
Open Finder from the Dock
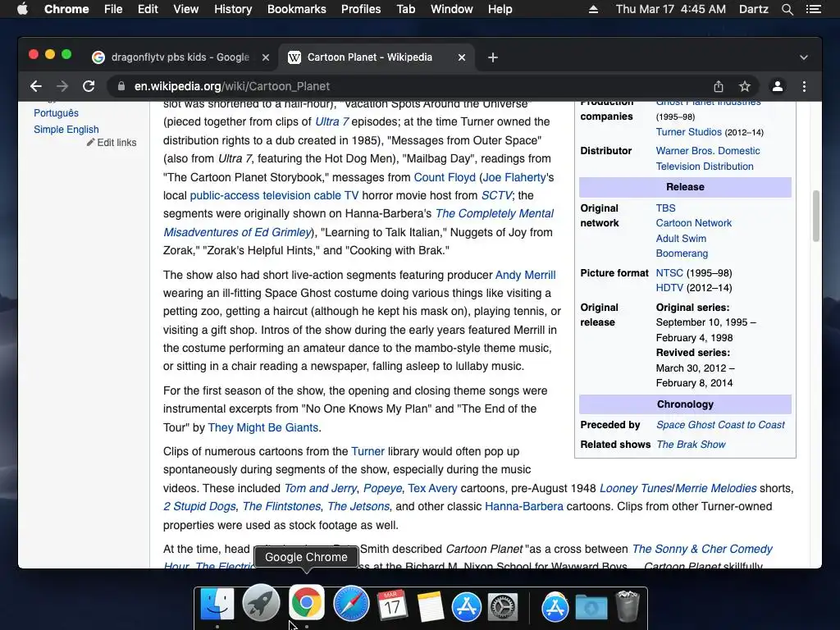click(217, 605)
